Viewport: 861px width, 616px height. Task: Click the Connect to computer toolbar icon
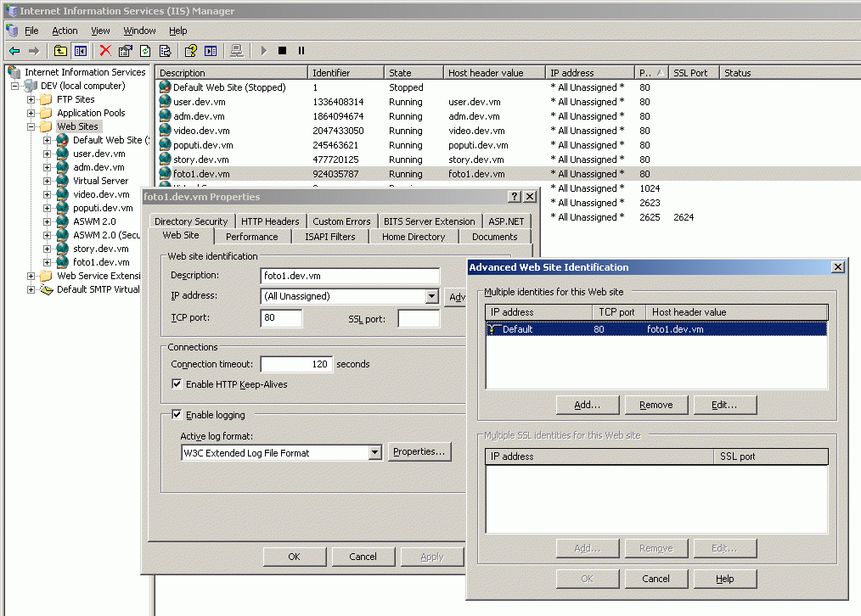tap(237, 51)
